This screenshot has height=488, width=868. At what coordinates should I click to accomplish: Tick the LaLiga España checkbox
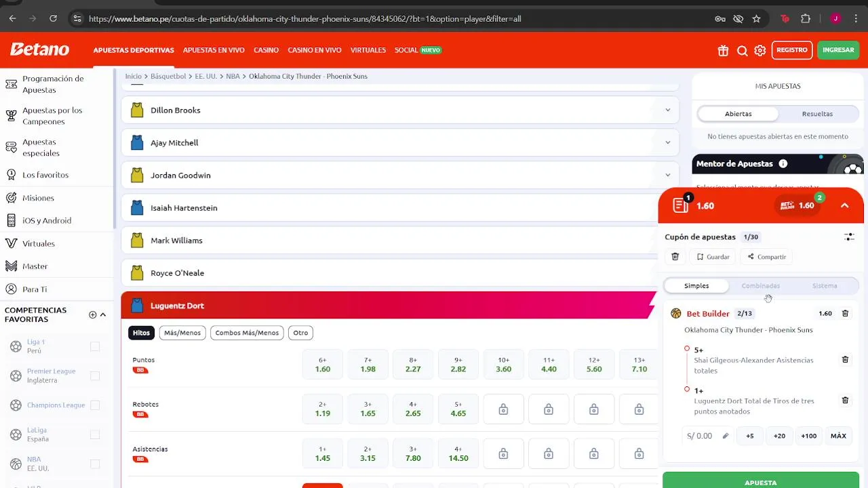(x=95, y=434)
